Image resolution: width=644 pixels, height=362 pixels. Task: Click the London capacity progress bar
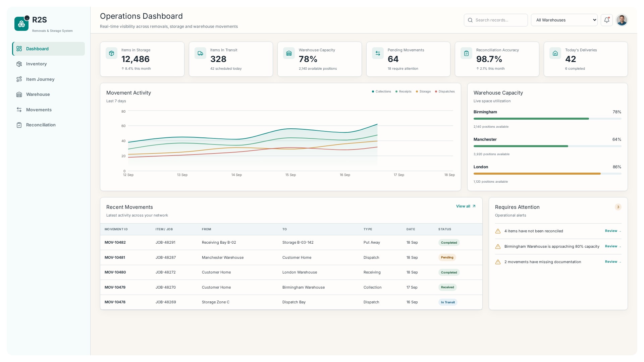pyautogui.click(x=547, y=174)
